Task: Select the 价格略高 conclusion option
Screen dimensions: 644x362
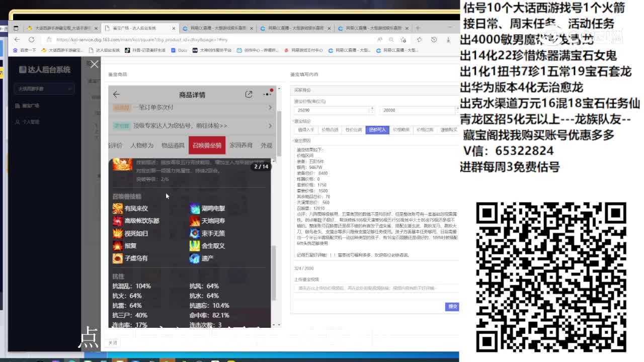Action: click(x=401, y=130)
